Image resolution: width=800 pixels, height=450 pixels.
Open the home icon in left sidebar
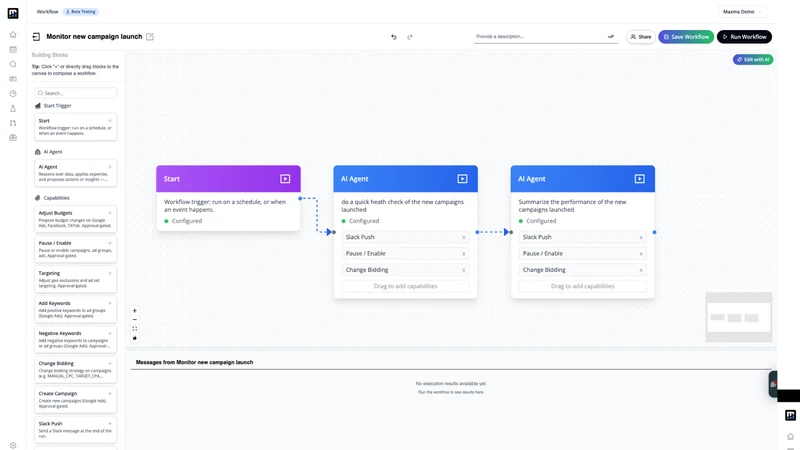point(13,35)
